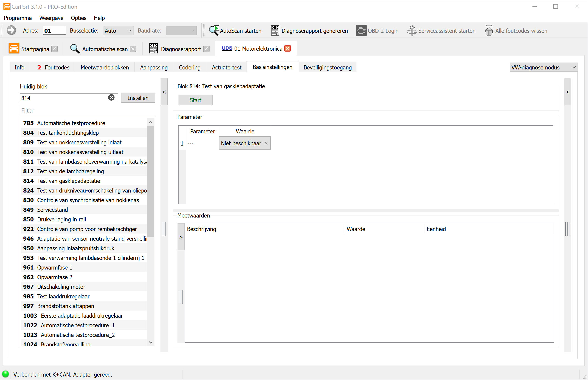Start the Serviceassistent from the toolbar
This screenshot has width=588, height=380.
pos(441,31)
